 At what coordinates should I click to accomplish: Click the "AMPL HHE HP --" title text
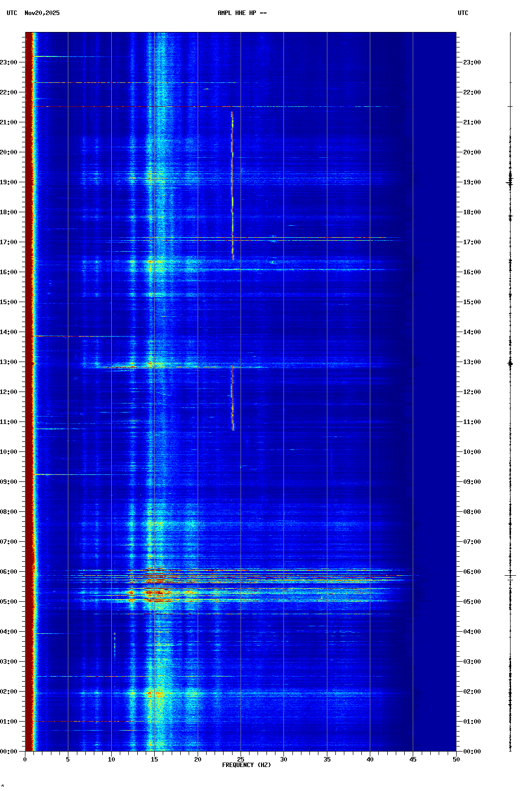click(242, 13)
